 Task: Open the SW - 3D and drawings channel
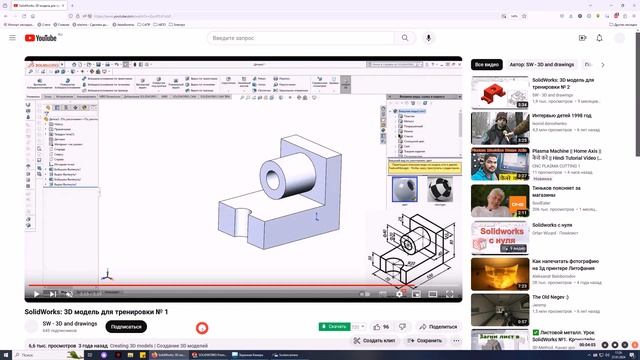tap(70, 323)
